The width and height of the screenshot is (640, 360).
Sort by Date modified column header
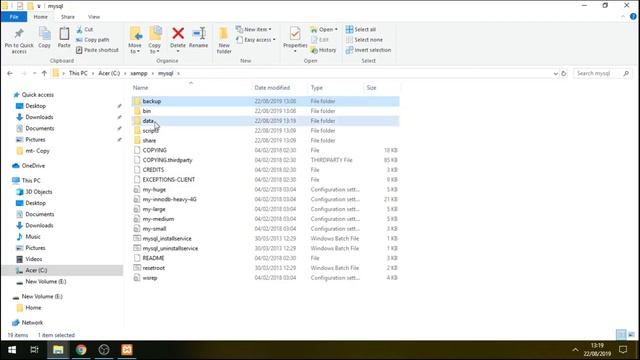point(272,88)
